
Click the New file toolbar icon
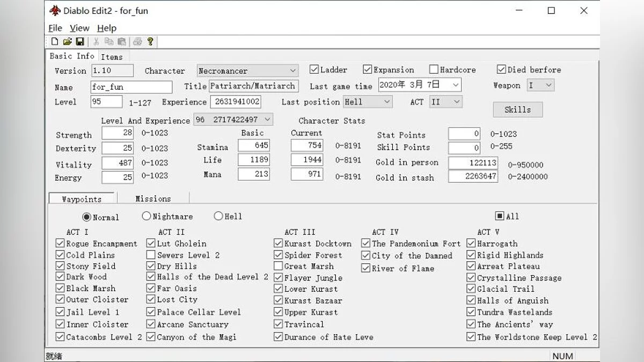54,41
